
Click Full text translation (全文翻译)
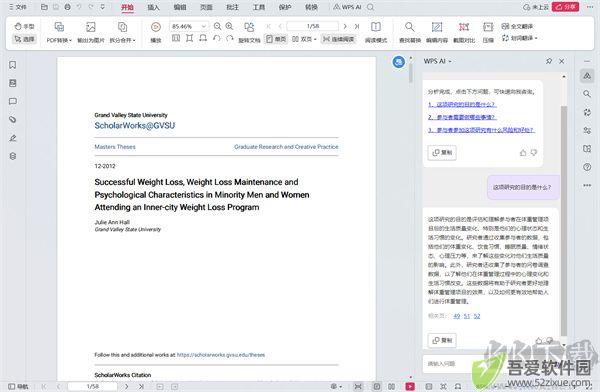coord(517,26)
